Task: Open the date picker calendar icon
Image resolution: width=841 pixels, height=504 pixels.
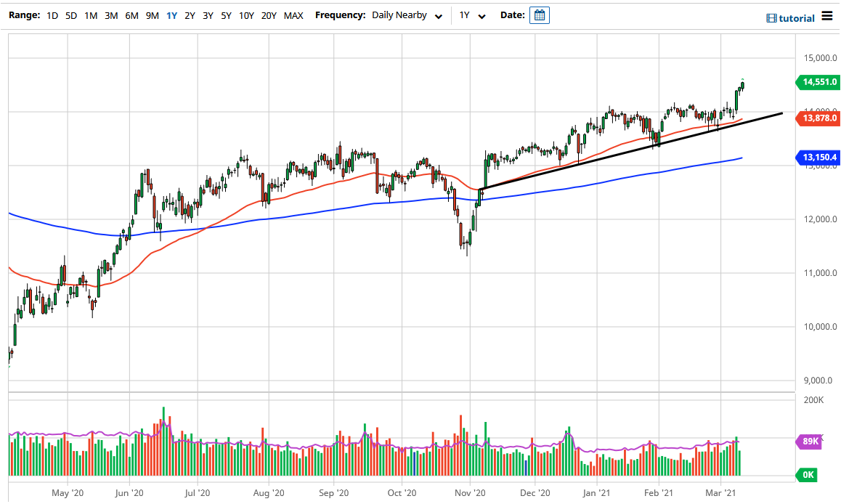Action: [x=538, y=15]
